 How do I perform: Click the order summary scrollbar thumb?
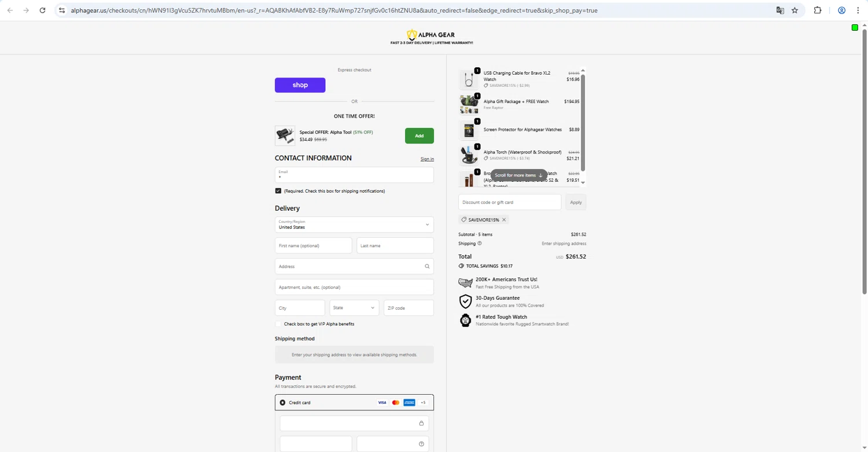point(583,123)
